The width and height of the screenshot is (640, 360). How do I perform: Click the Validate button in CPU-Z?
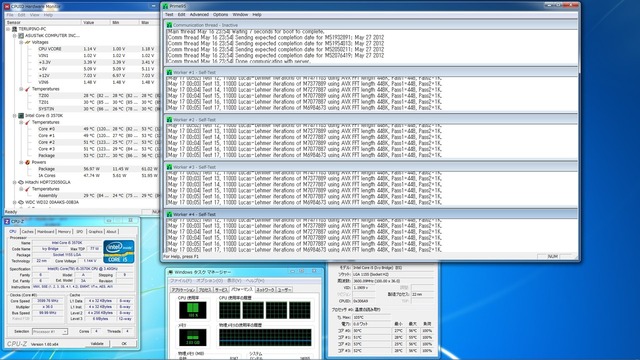97,344
